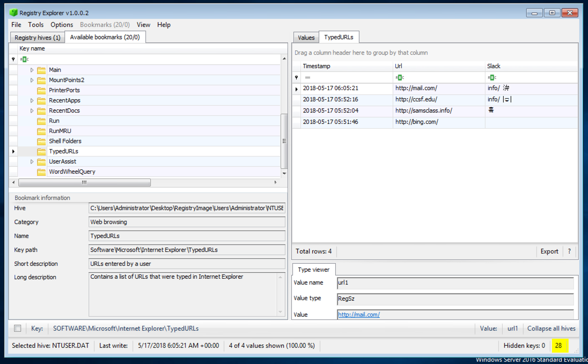The width and height of the screenshot is (588, 364).
Task: Sort by the Timestamp column header
Action: [x=347, y=66]
